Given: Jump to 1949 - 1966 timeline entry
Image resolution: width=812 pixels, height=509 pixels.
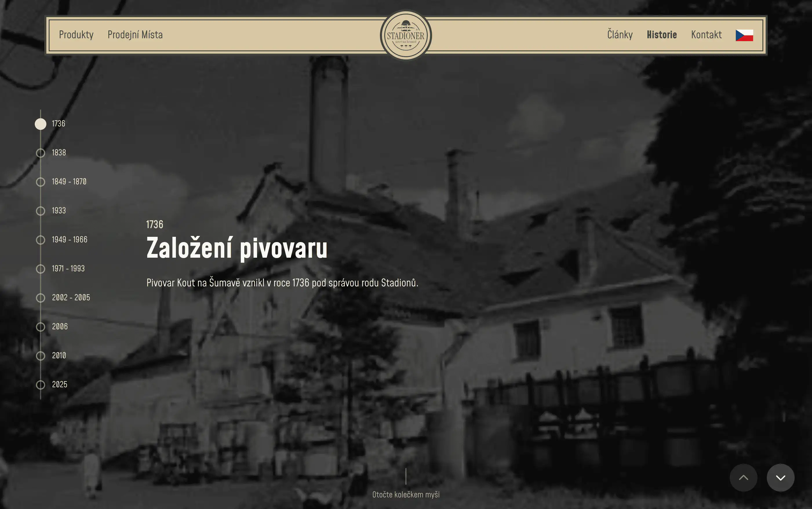Looking at the screenshot, I should (x=69, y=240).
